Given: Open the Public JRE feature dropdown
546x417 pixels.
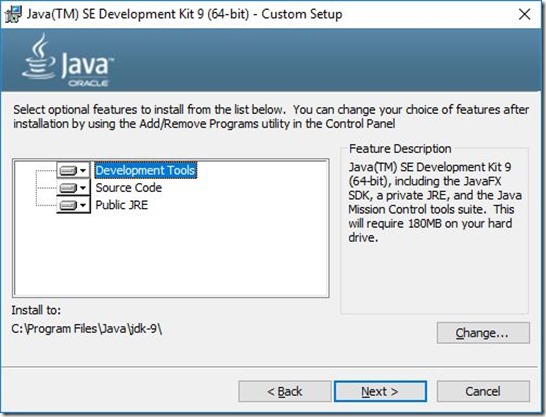Looking at the screenshot, I should pyautogui.click(x=73, y=205).
